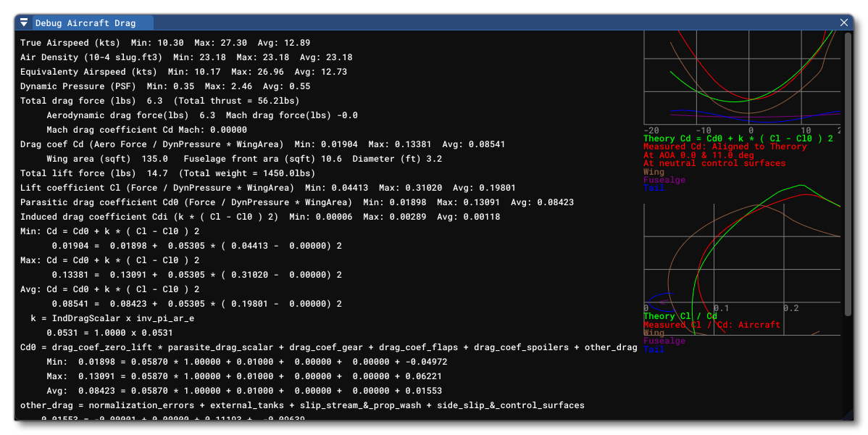868x435 pixels.
Task: Click the Dynamic Pressure (PSF) line
Action: pyautogui.click(x=165, y=86)
